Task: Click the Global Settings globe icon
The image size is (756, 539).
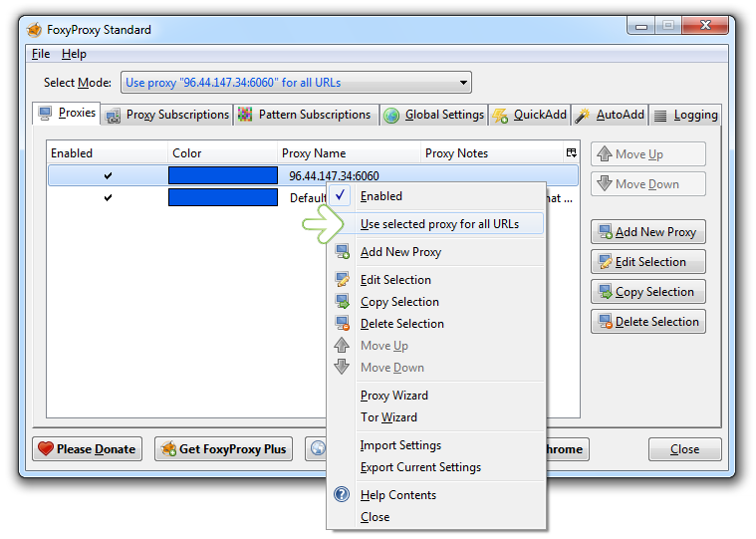Action: [391, 116]
